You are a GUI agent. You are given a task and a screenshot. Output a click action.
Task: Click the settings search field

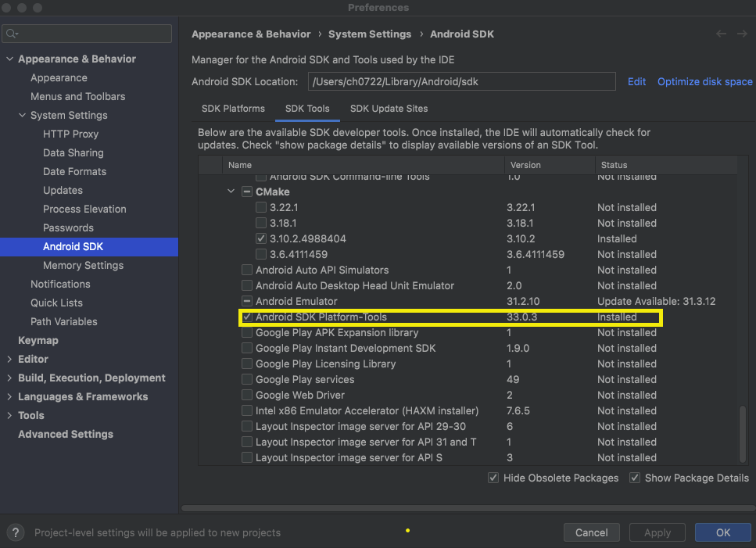[87, 34]
